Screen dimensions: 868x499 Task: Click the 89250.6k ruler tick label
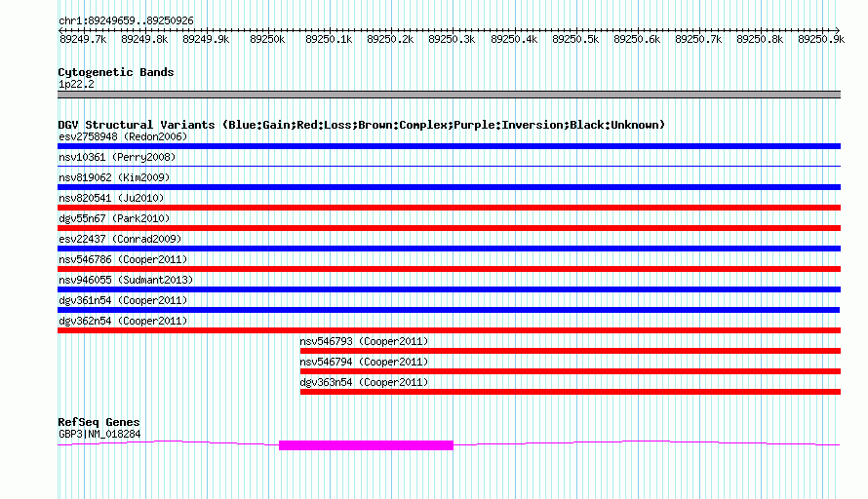pyautogui.click(x=637, y=39)
